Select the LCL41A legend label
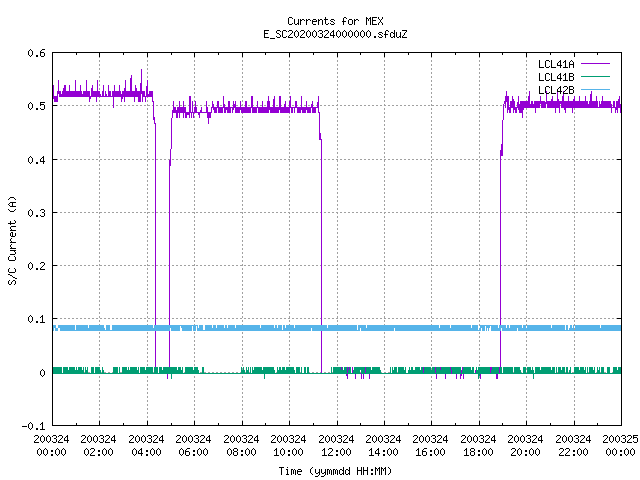Screen dimensions: 640x480 pyautogui.click(x=556, y=64)
